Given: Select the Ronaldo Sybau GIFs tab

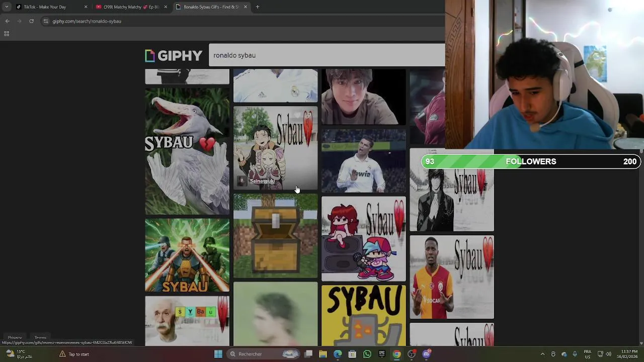Looking at the screenshot, I should pos(211,7).
